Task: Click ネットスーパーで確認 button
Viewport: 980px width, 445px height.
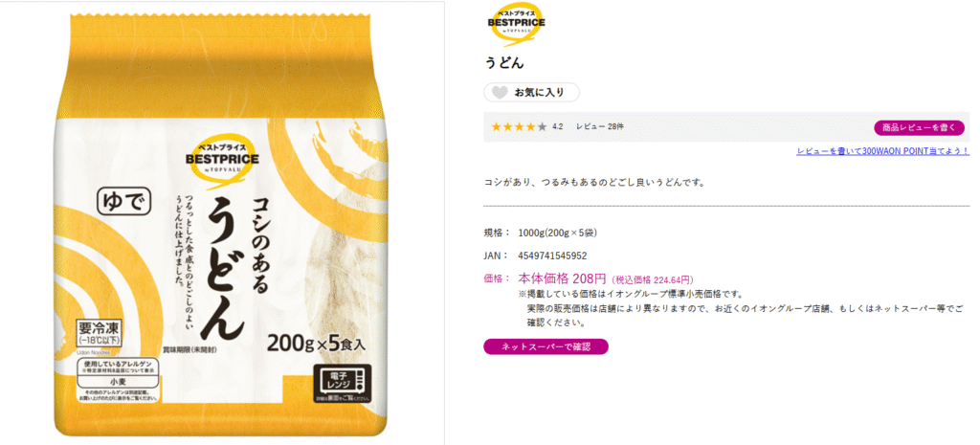Action: tap(546, 346)
